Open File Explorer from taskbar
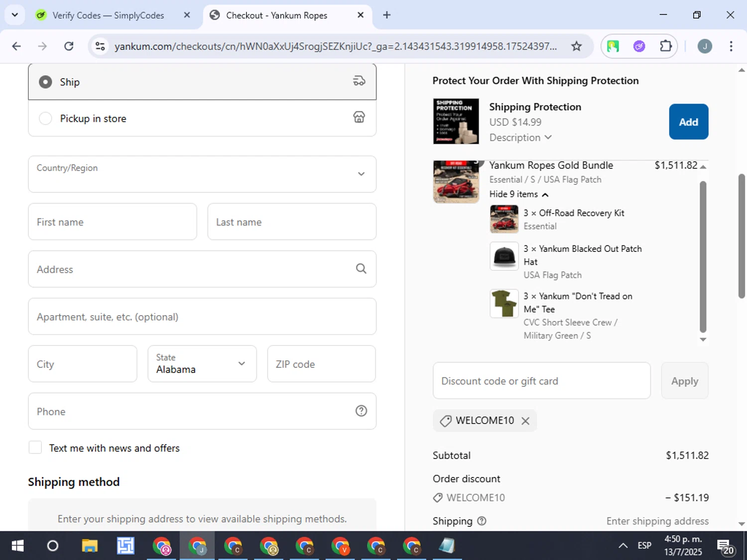Image resolution: width=747 pixels, height=560 pixels. [90, 546]
